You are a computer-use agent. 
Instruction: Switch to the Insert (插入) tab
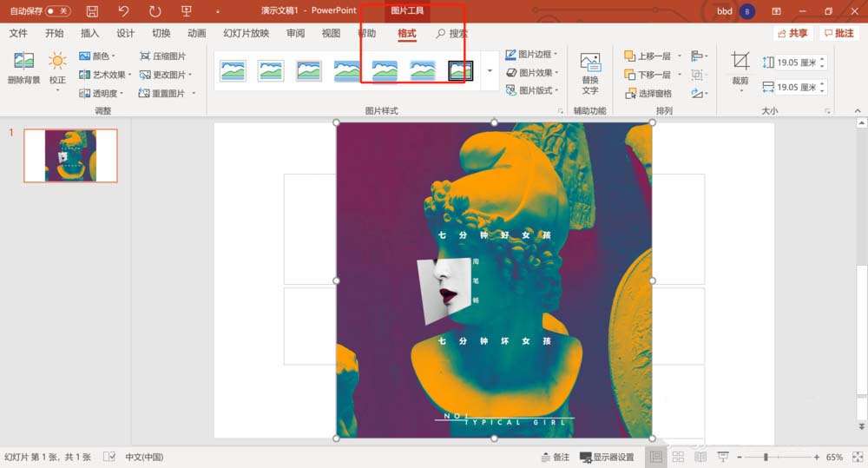point(89,33)
